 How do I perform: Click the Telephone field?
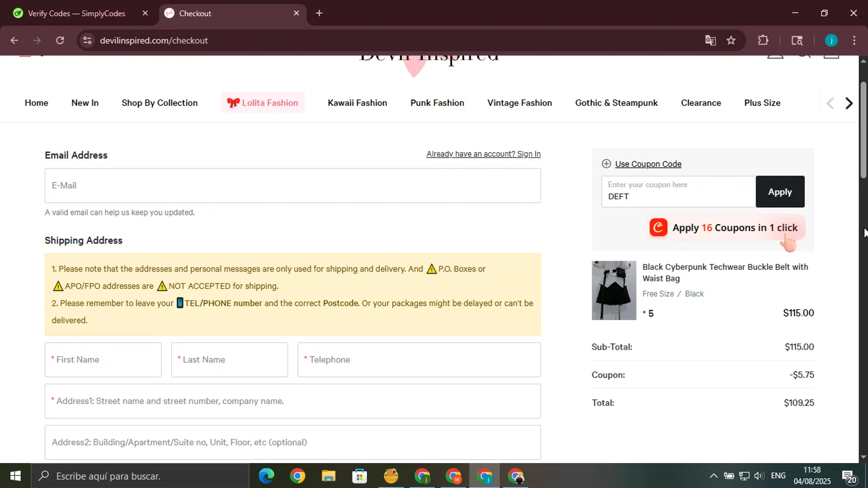(419, 360)
